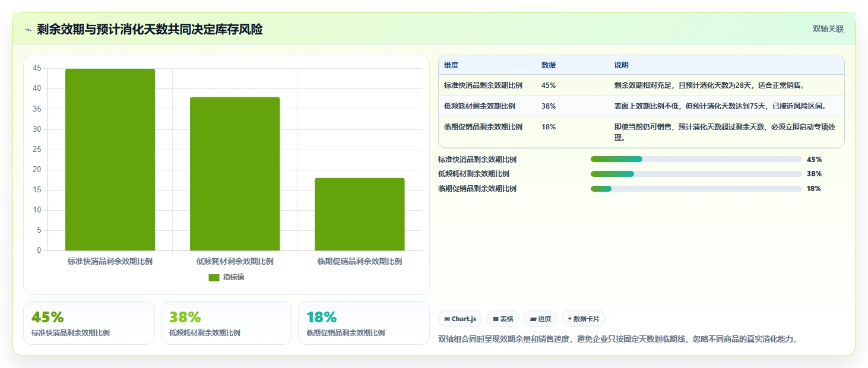Click the 标准快消品剩余效期比例 x-axis label
The width and height of the screenshot is (868, 368).
pos(110,262)
